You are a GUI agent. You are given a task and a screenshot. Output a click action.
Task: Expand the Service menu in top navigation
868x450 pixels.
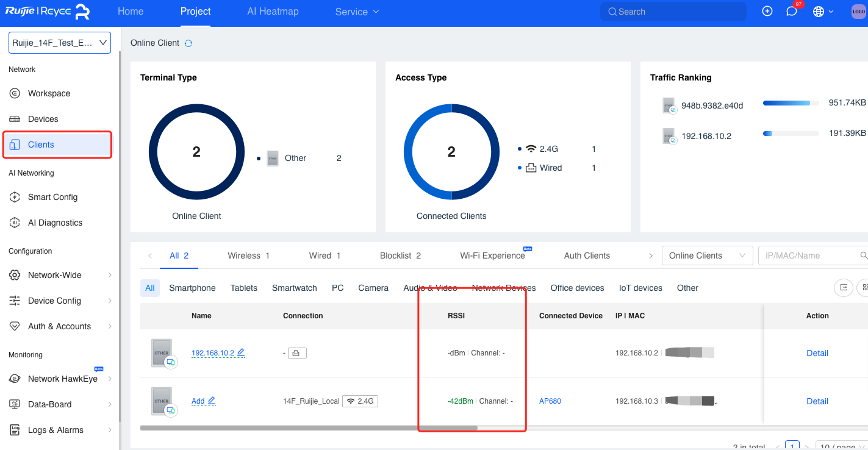tap(357, 12)
